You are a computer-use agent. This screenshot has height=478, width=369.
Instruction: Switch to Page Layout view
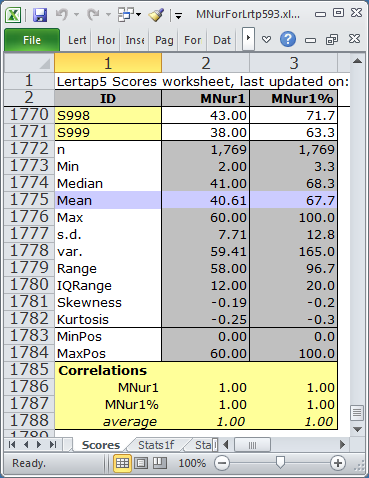[141, 463]
